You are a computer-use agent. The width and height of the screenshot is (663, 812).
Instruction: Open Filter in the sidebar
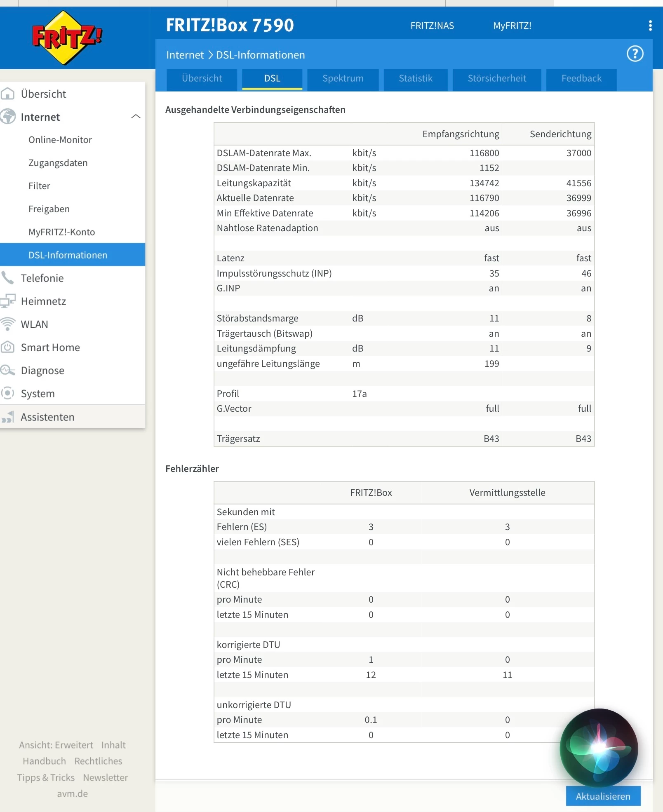click(39, 186)
